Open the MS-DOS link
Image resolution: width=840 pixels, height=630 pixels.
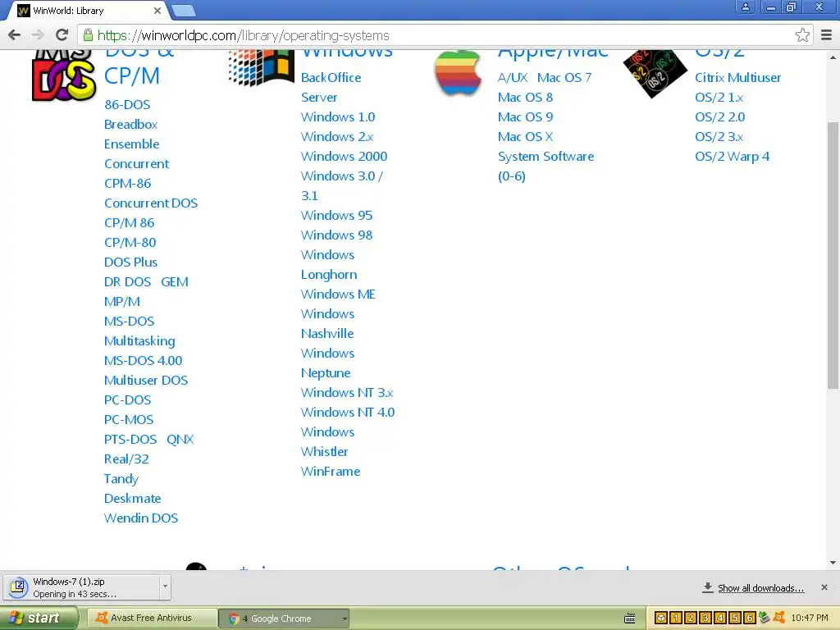point(129,321)
